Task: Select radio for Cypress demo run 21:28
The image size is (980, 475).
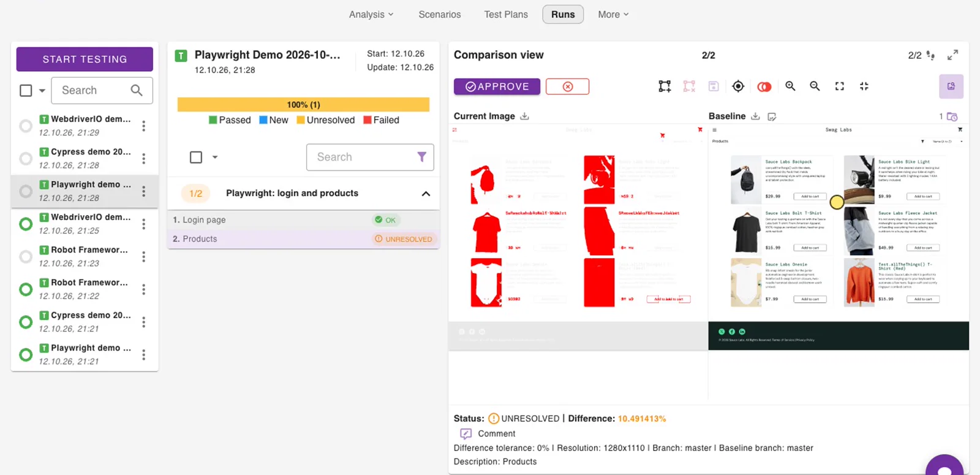Action: point(26,159)
